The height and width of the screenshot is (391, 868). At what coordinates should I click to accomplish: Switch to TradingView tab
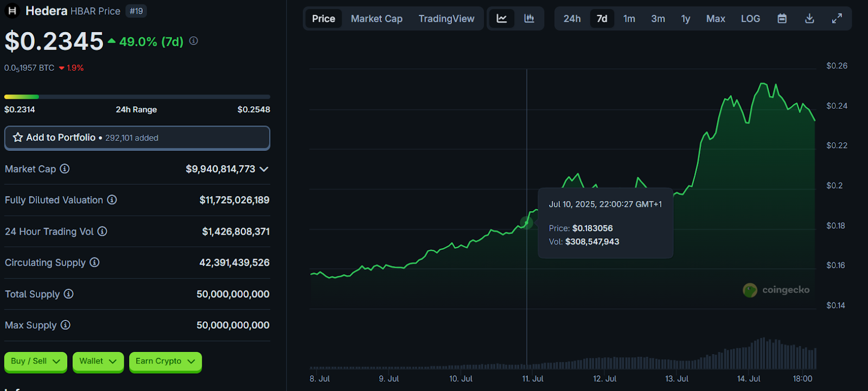[446, 18]
